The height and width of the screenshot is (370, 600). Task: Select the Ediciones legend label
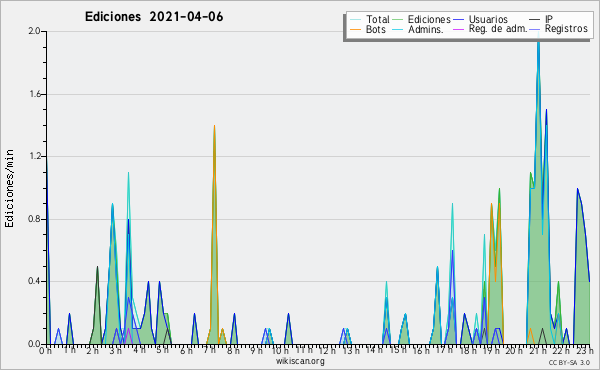click(x=429, y=19)
